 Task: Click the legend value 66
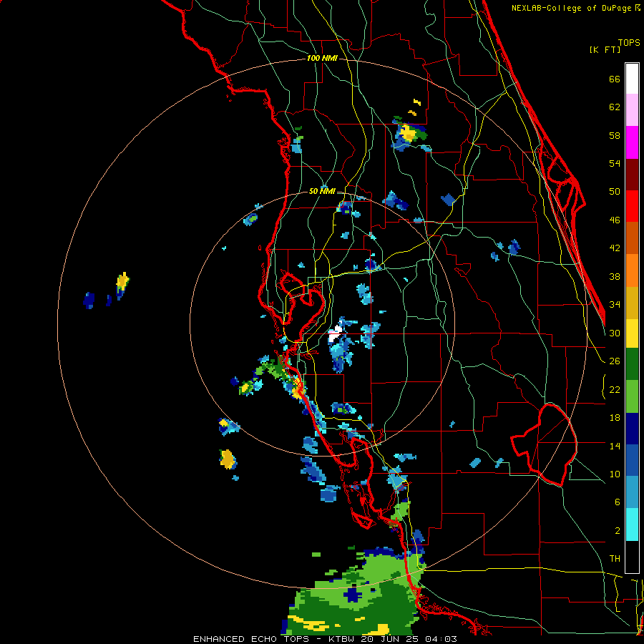click(x=615, y=79)
